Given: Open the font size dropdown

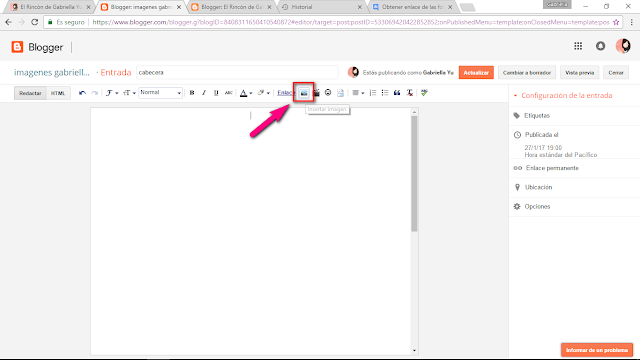Looking at the screenshot, I should point(129,93).
